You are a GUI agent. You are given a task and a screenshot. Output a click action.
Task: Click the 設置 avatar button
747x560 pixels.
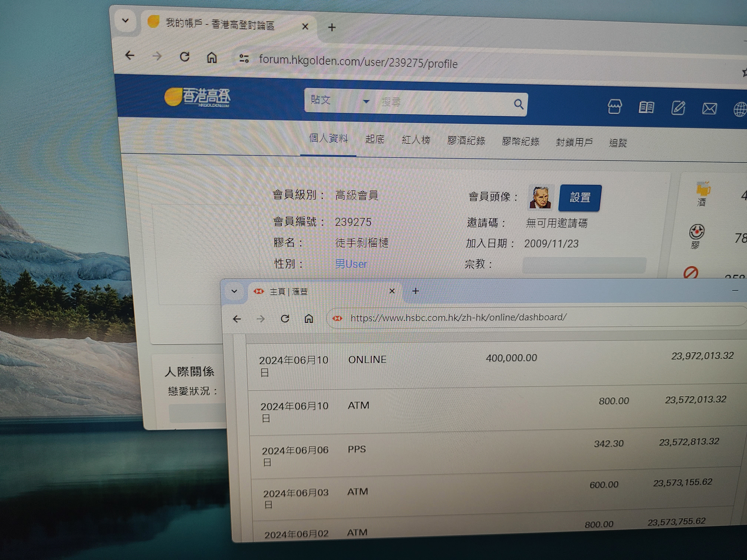coord(580,198)
